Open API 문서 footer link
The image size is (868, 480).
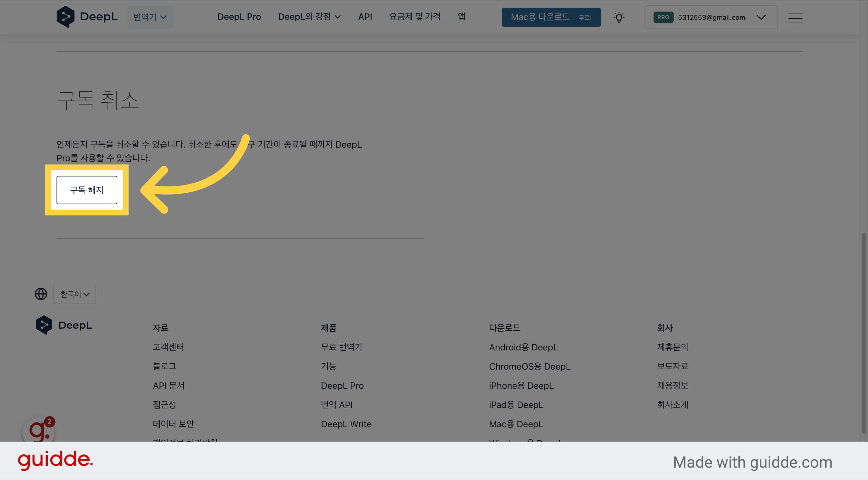click(168, 385)
